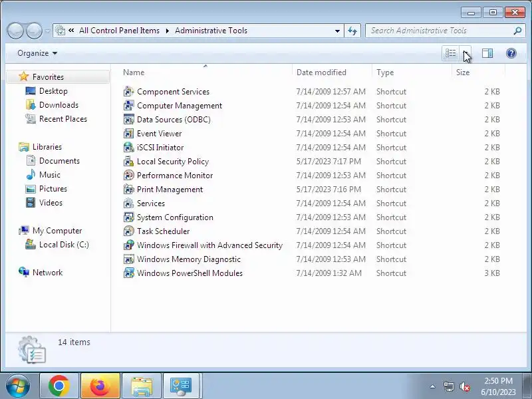Show the preview pane
532x399 pixels.
pyautogui.click(x=487, y=53)
